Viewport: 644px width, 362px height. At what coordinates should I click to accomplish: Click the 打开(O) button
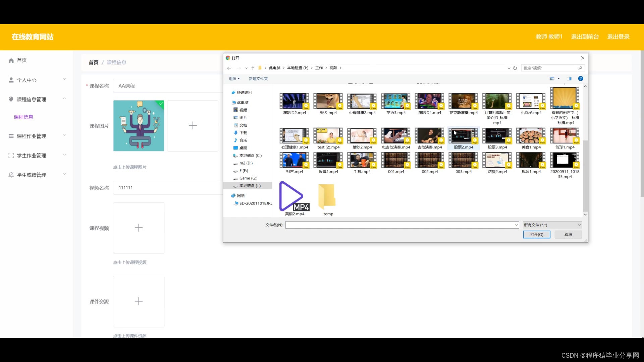[x=536, y=235]
